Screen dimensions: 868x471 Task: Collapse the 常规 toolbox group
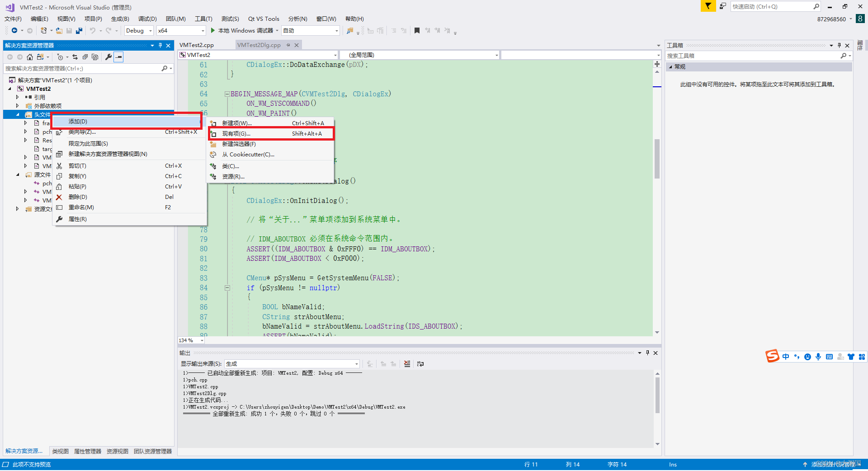pos(670,67)
